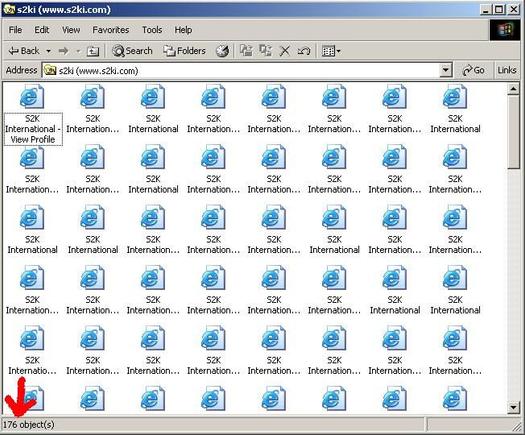This screenshot has height=435, width=525.
Task: Open the Tools menu
Action: (x=152, y=30)
